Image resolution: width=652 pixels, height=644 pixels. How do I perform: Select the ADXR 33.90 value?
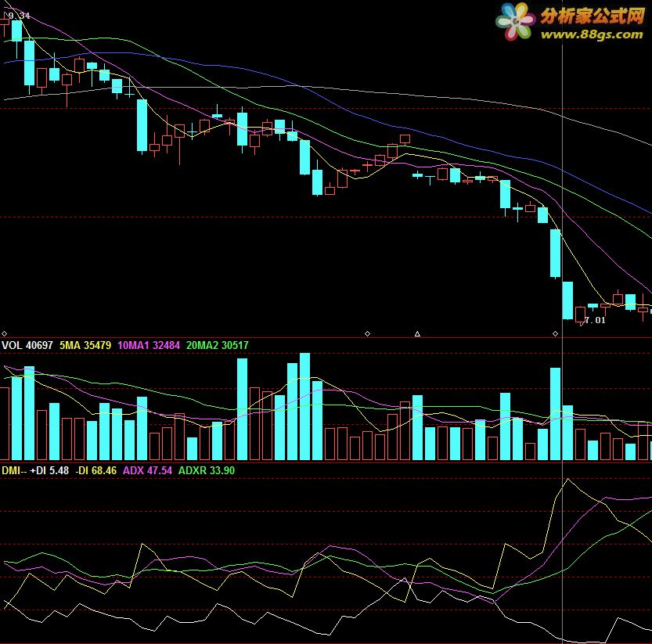[207, 470]
